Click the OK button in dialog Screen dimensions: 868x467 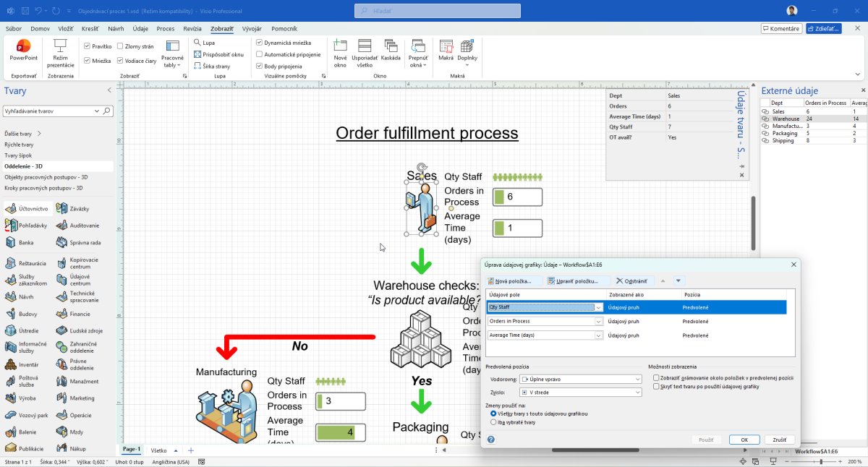(x=744, y=440)
